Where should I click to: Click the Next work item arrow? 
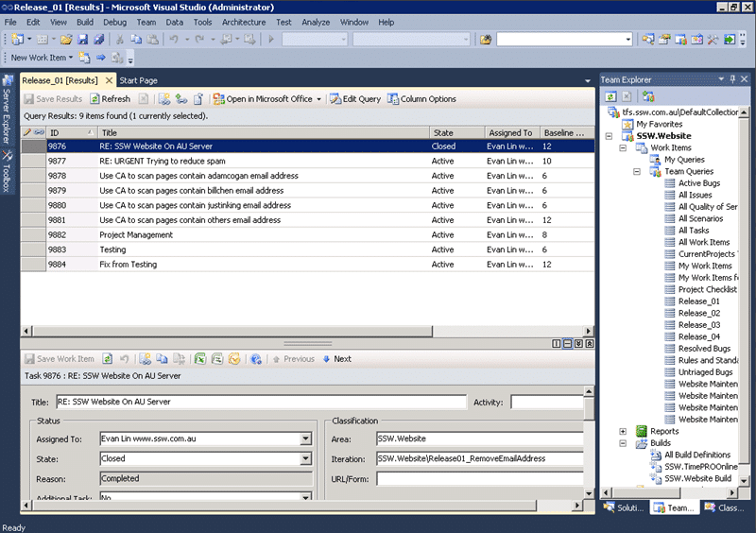[x=337, y=359]
